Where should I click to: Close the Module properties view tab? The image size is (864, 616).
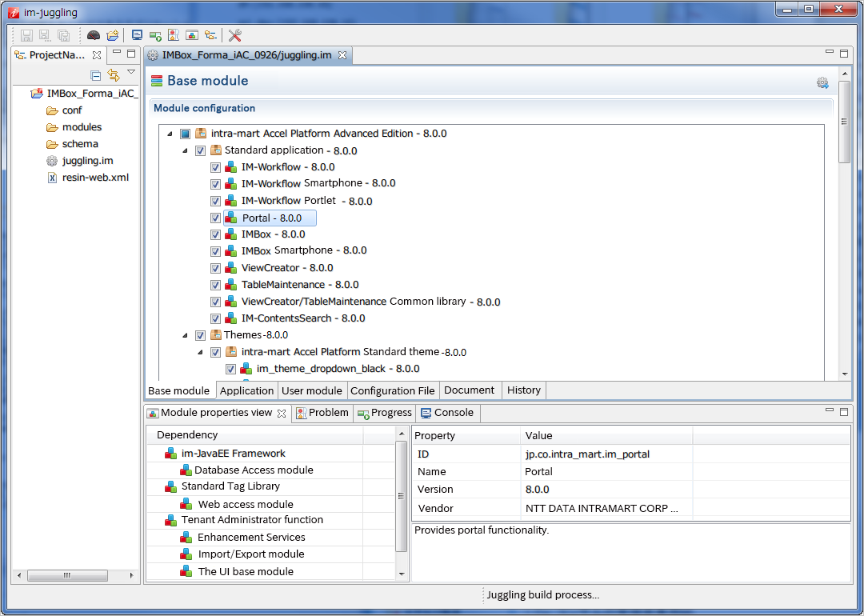point(282,414)
